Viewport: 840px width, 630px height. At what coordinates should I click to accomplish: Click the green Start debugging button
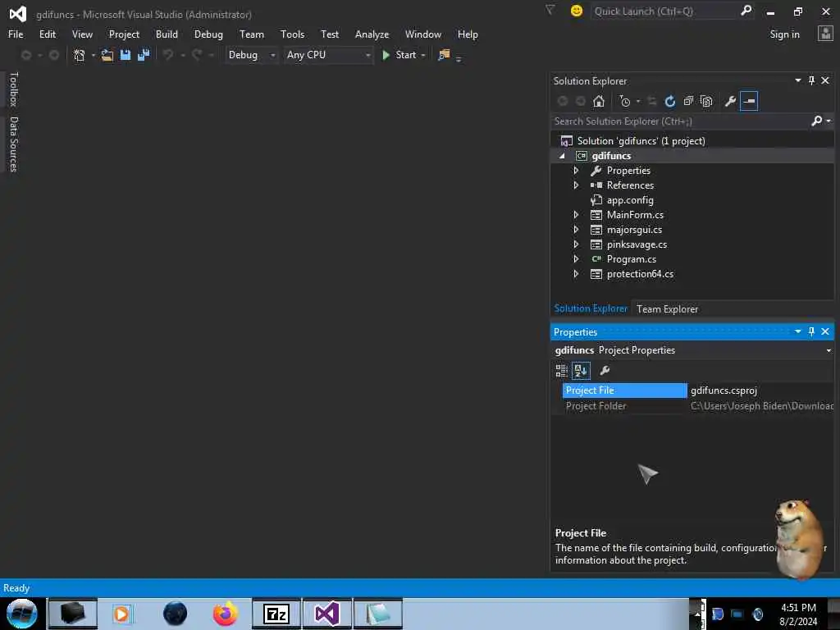point(399,55)
